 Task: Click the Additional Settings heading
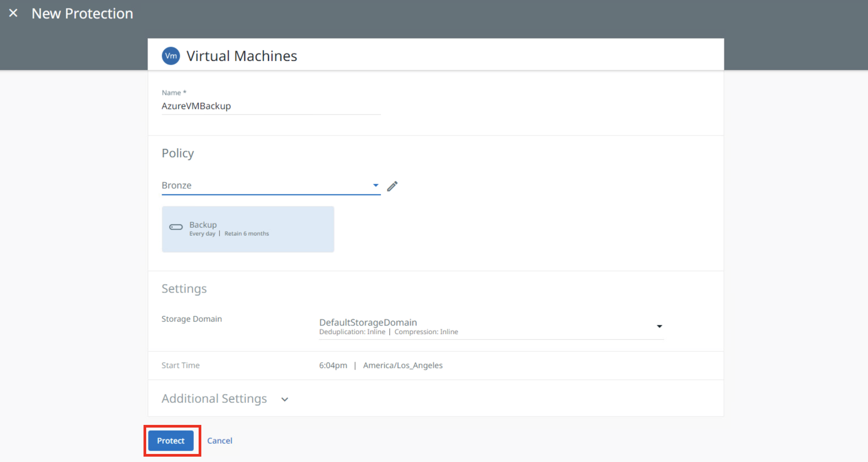pyautogui.click(x=214, y=399)
